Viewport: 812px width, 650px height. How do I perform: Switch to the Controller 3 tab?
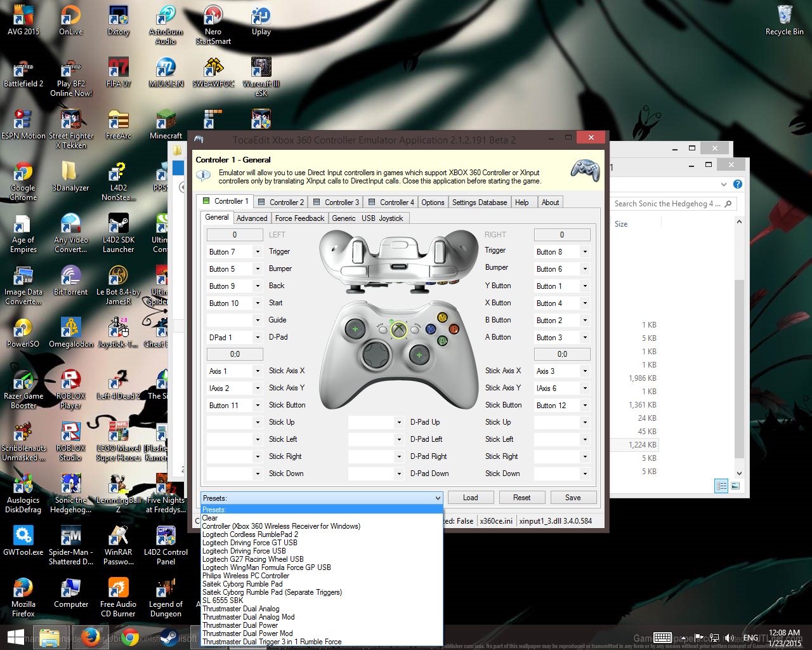click(335, 201)
